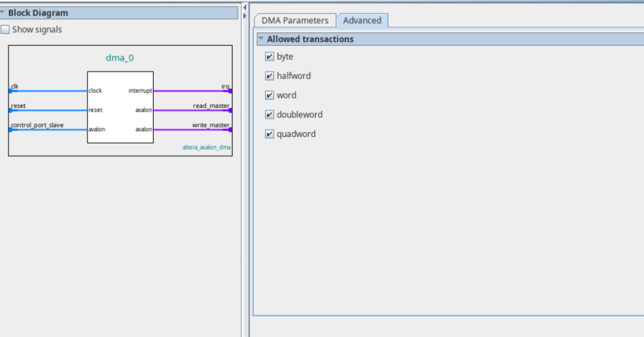
Task: Toggle the quadword checkbox off
Action: pyautogui.click(x=269, y=134)
